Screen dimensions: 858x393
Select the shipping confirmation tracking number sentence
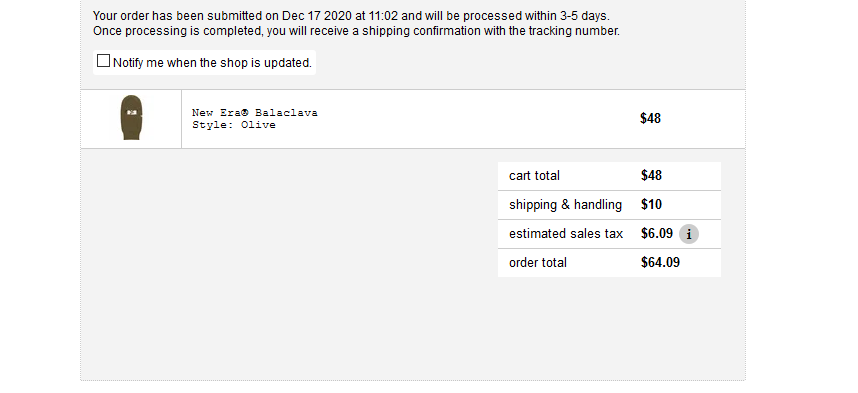point(356,31)
